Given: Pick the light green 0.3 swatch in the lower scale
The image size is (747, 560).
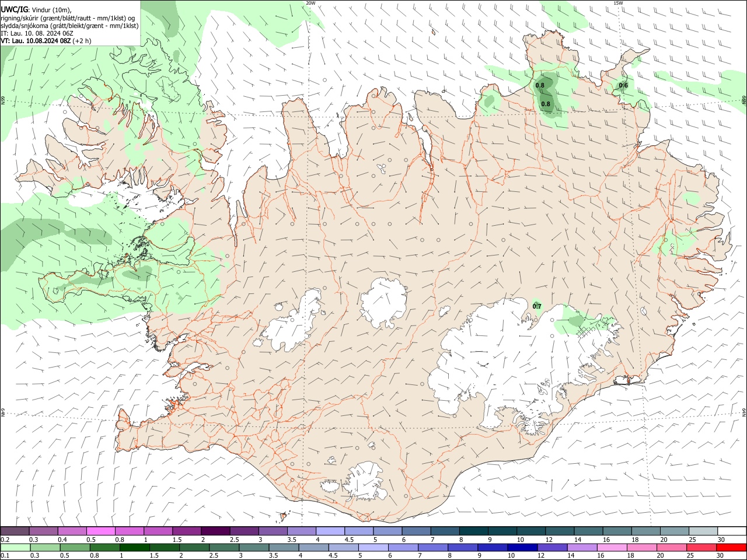Looking at the screenshot, I should pyautogui.click(x=45, y=548).
